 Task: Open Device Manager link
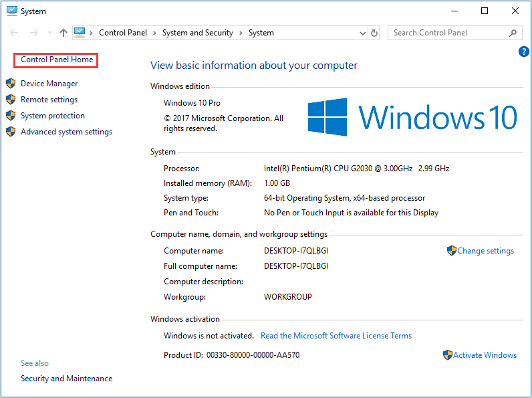[x=49, y=84]
